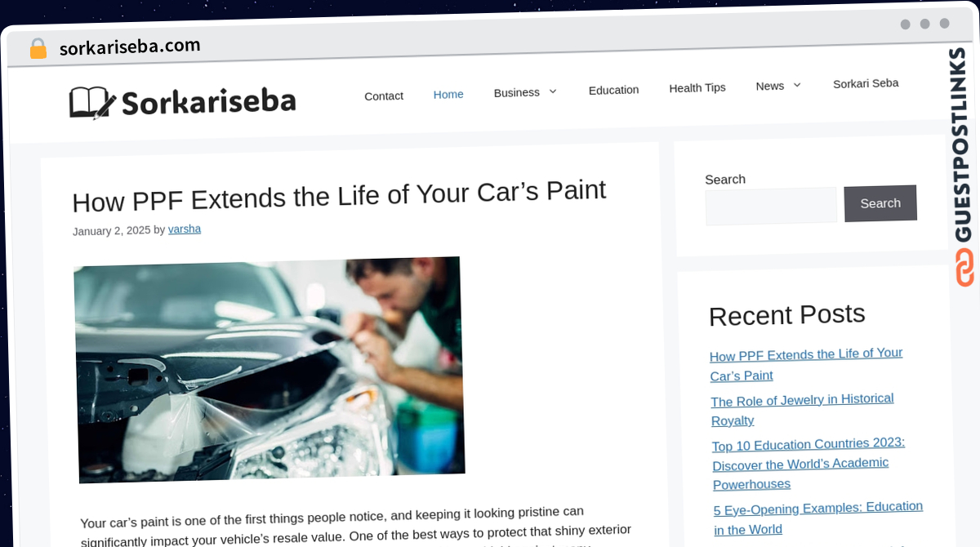
Task: Focus the sidebar search input field
Action: point(771,206)
